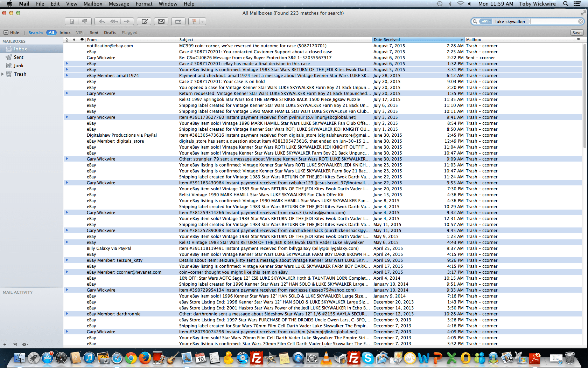Open the ANY search token dropdown
Viewport: 588px width, 368px height.
[x=485, y=21]
